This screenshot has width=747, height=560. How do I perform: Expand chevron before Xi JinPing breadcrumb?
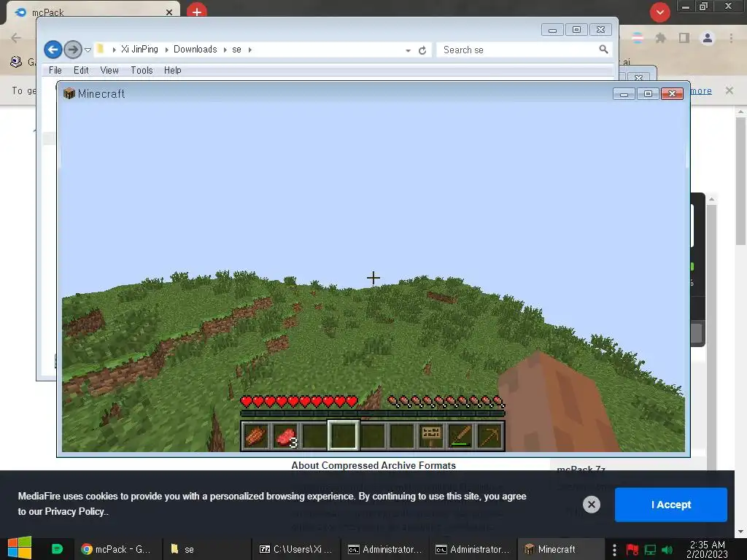click(115, 50)
